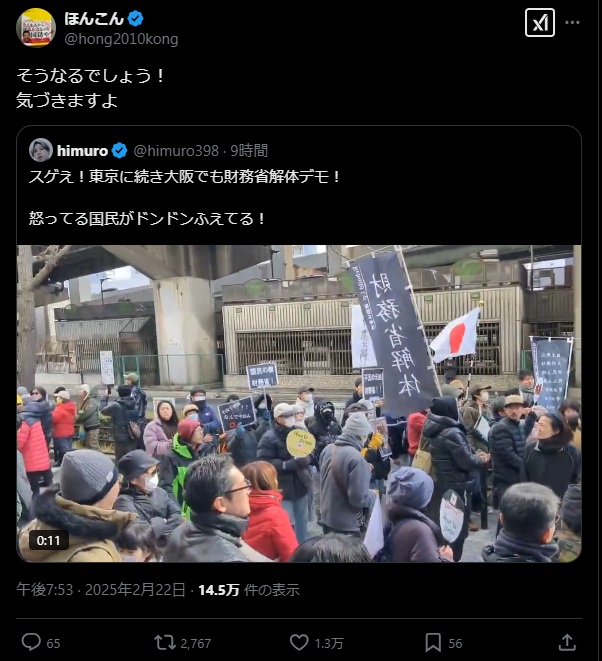Open the 午後7:53 · 2025年2月22日 timestamp

(x=101, y=589)
